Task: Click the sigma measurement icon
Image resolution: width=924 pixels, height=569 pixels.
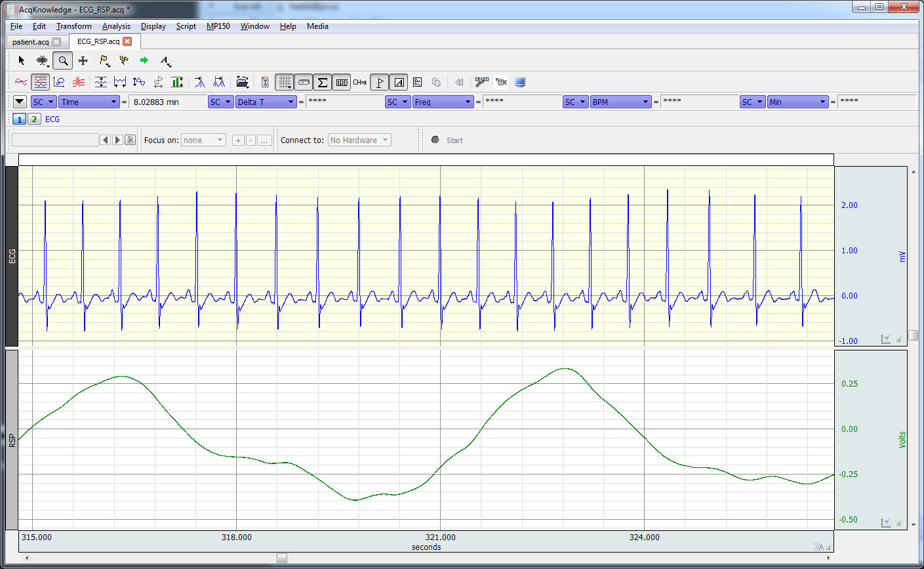Action: 323,82
